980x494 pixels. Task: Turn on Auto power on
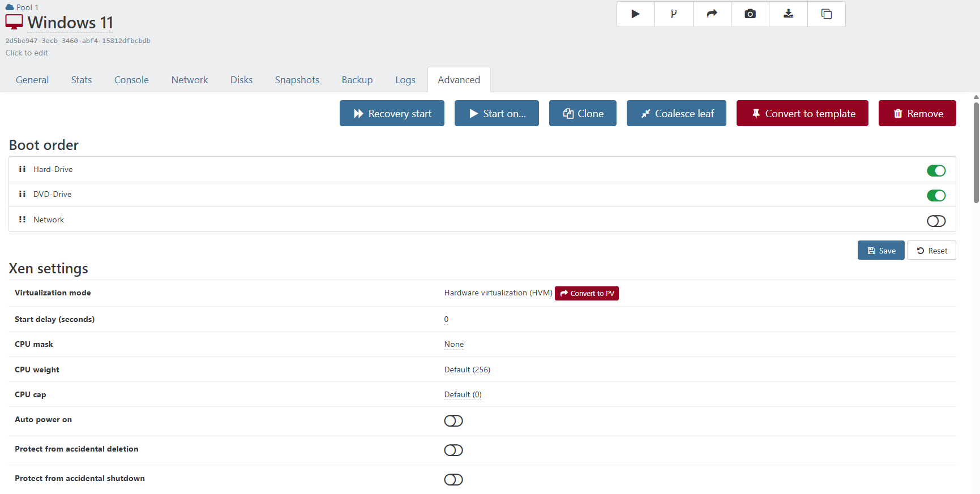click(x=453, y=420)
